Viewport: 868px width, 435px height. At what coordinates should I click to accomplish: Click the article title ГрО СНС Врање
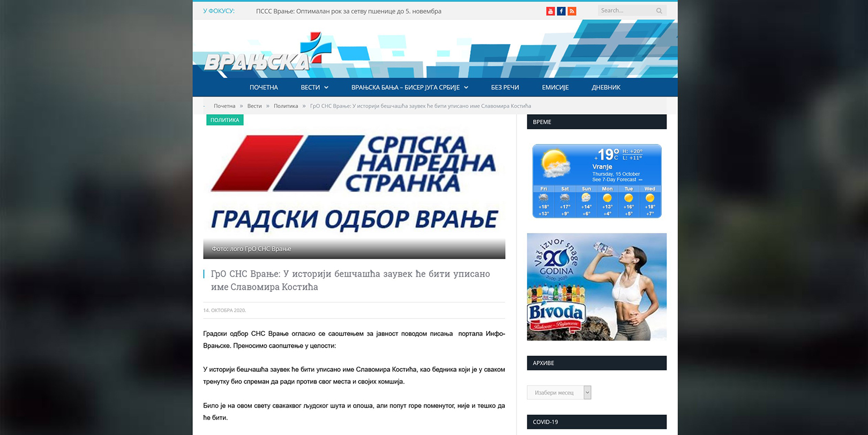350,280
